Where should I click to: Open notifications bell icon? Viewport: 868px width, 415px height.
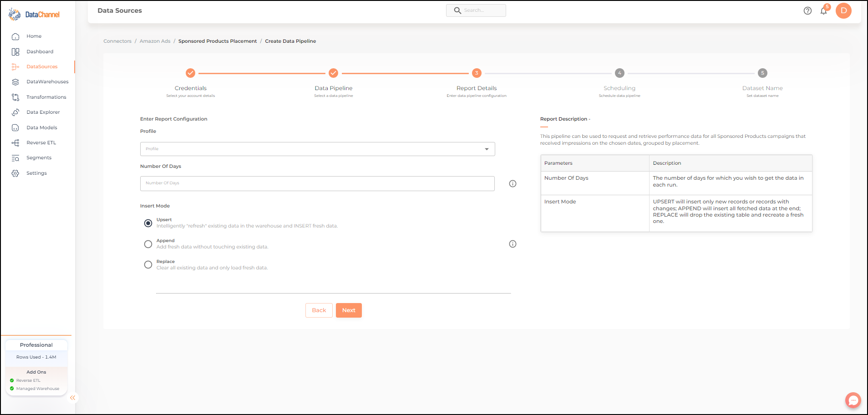pyautogui.click(x=823, y=11)
